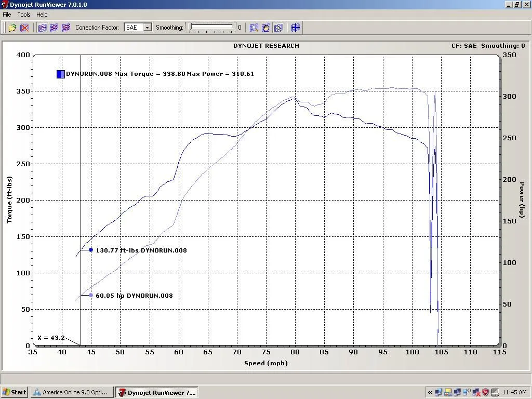Switch to America Online 9.0 taskbar button
Screen dimensions: 532x399
(72, 392)
